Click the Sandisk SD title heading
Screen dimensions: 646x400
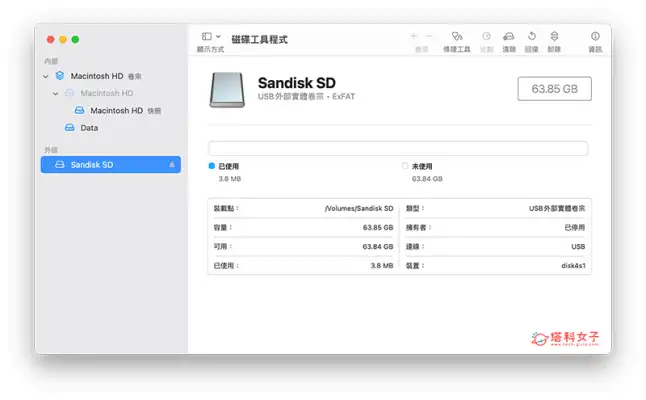(297, 83)
